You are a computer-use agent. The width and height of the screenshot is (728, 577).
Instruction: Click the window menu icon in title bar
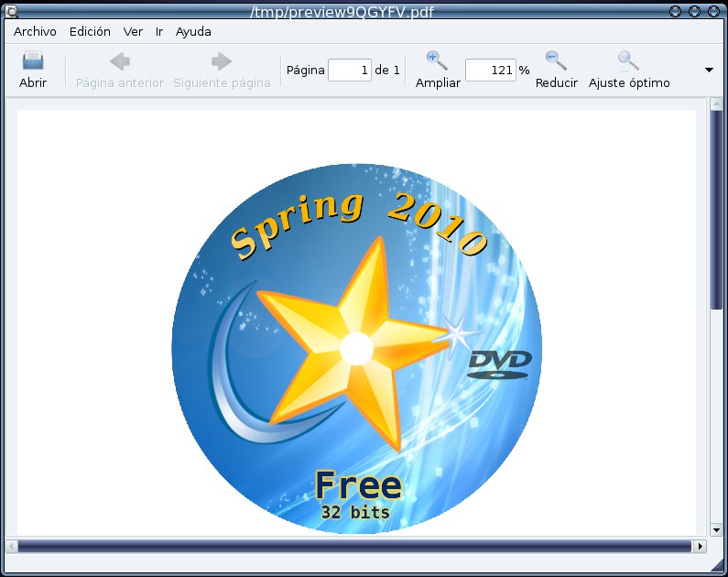pyautogui.click(x=11, y=11)
